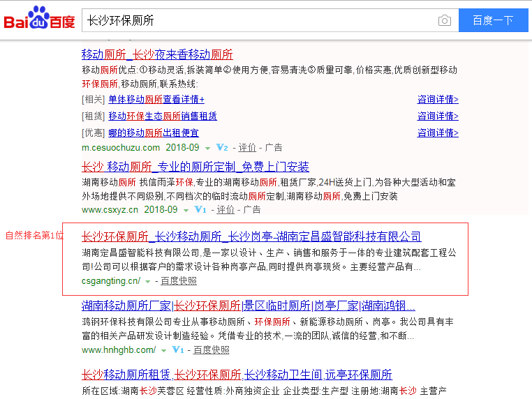Click the Baidu logo

[x=39, y=17]
